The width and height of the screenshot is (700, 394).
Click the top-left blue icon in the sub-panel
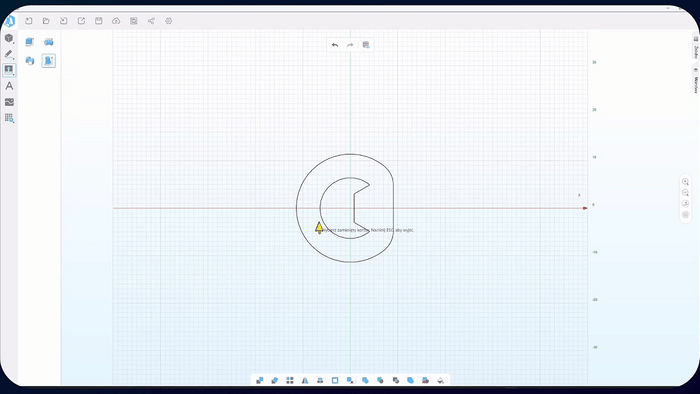(x=29, y=42)
